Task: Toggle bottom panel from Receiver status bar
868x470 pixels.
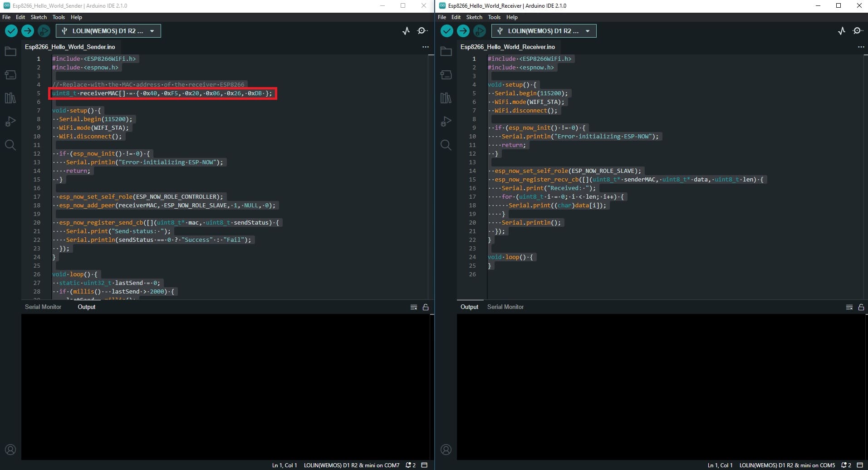Action: pos(860,465)
